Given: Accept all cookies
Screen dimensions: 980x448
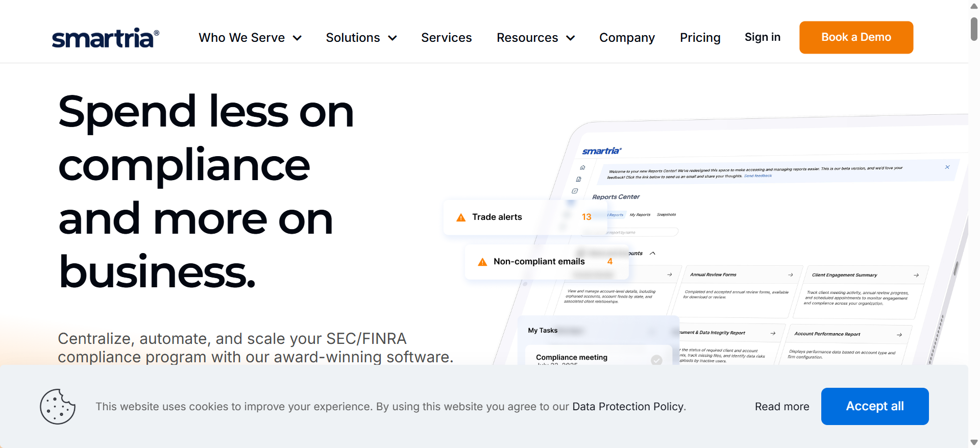Looking at the screenshot, I should click(x=875, y=406).
